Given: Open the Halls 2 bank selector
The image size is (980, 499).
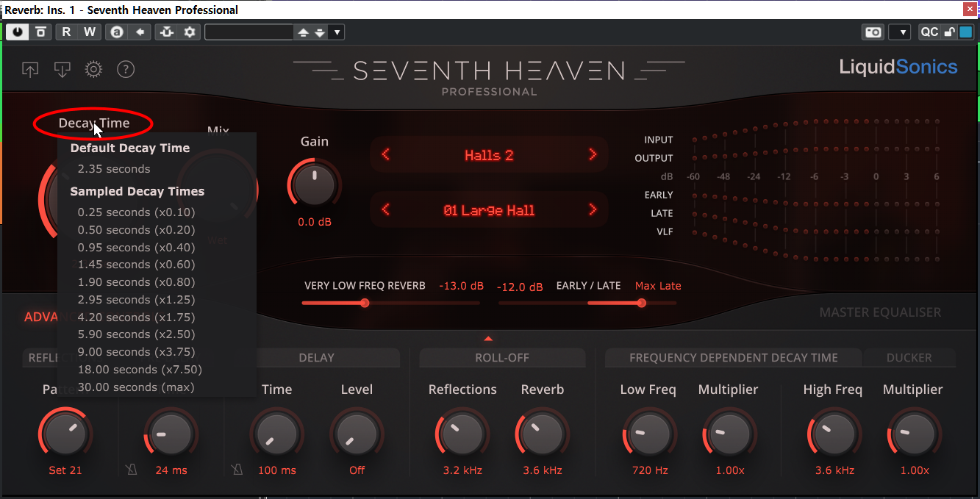Looking at the screenshot, I should click(x=489, y=155).
